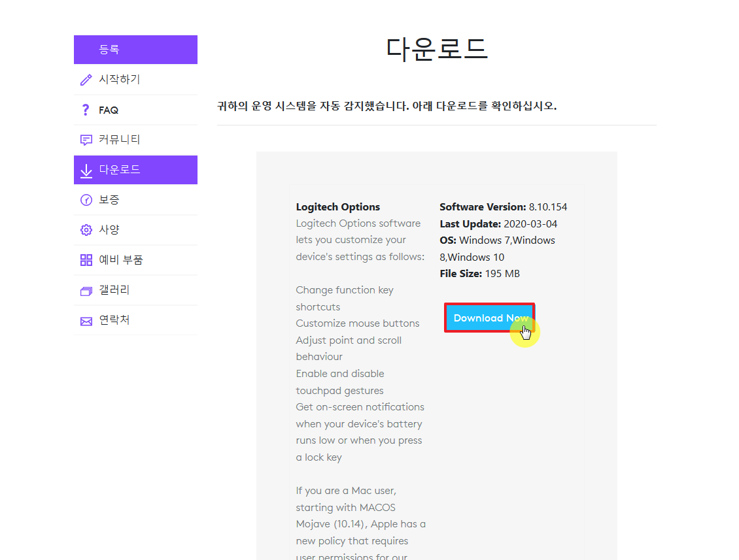Image resolution: width=739 pixels, height=560 pixels.
Task: Click the envelope icon next to 연락처
Action: pyautogui.click(x=86, y=321)
